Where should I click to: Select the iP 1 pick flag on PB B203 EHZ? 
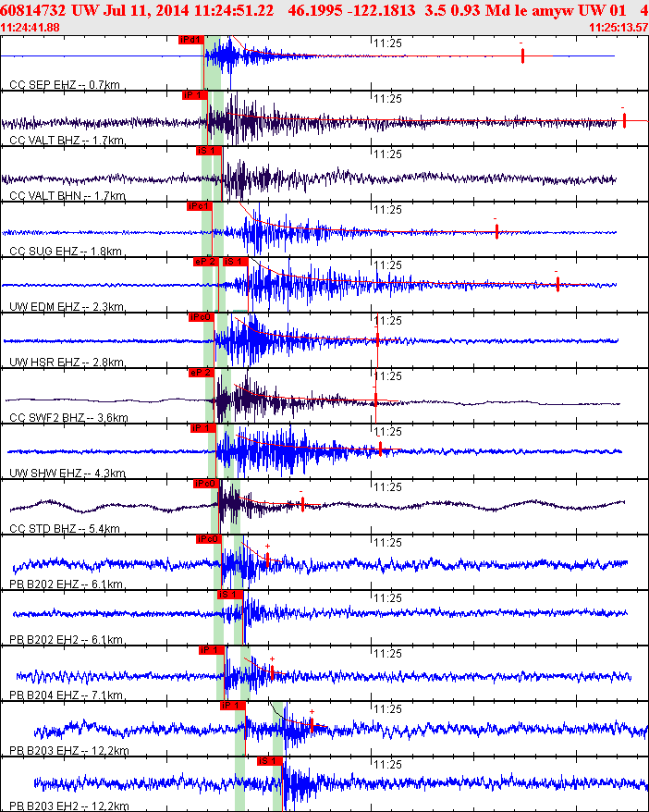coord(233,706)
